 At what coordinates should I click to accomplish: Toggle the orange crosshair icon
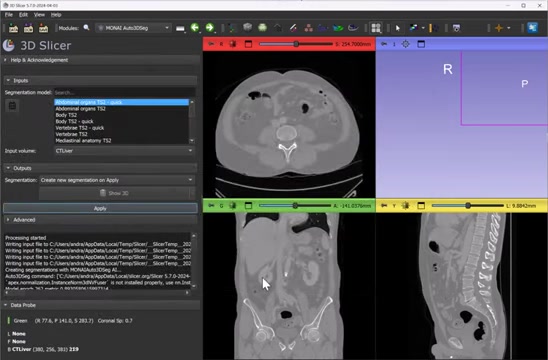[499, 28]
